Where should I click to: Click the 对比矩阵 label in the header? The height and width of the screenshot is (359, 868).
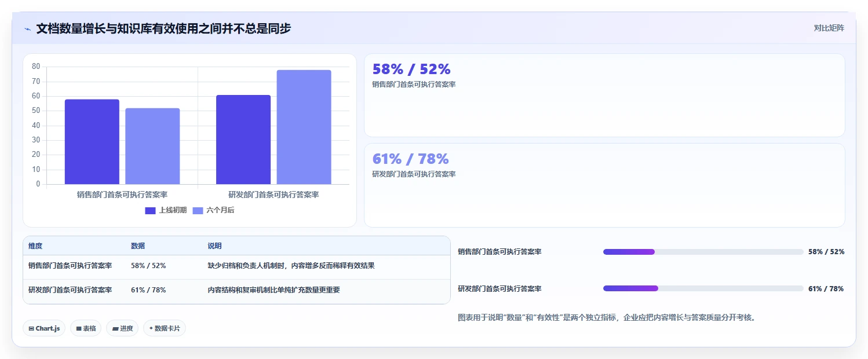[829, 28]
